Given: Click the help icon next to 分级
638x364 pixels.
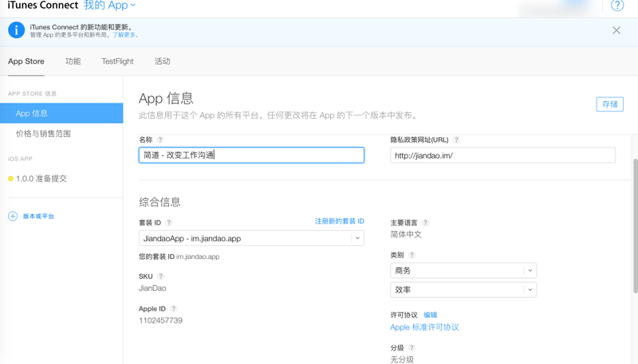Looking at the screenshot, I should 412,348.
